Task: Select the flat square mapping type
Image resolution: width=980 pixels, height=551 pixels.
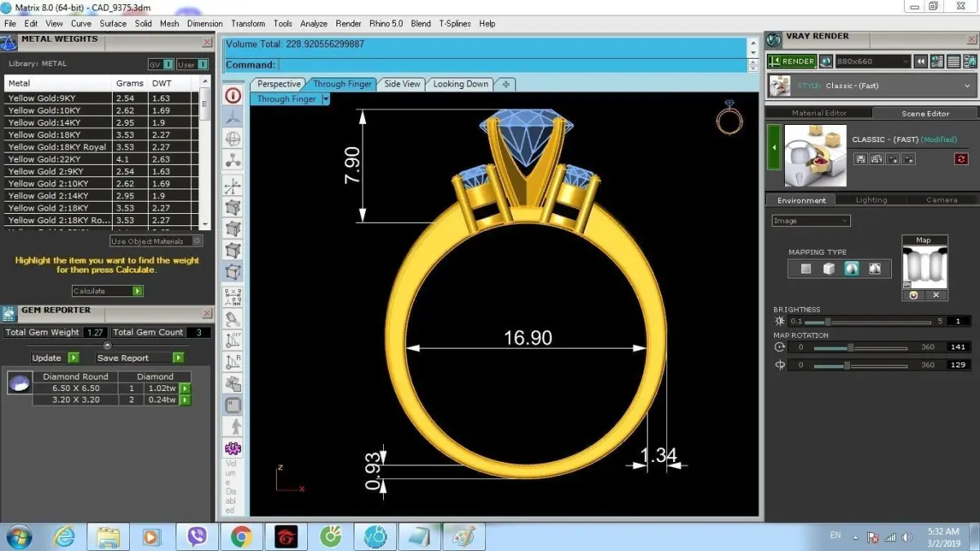Action: [806, 269]
